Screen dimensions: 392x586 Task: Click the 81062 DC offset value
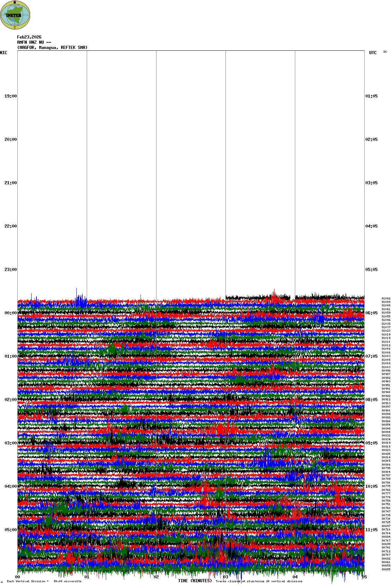[386, 298]
